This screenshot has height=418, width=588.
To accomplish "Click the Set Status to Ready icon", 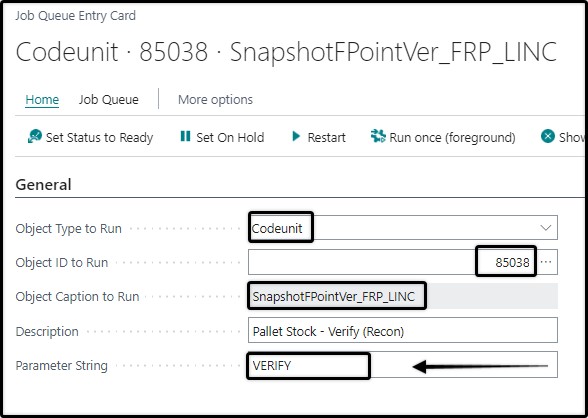I will (x=35, y=136).
